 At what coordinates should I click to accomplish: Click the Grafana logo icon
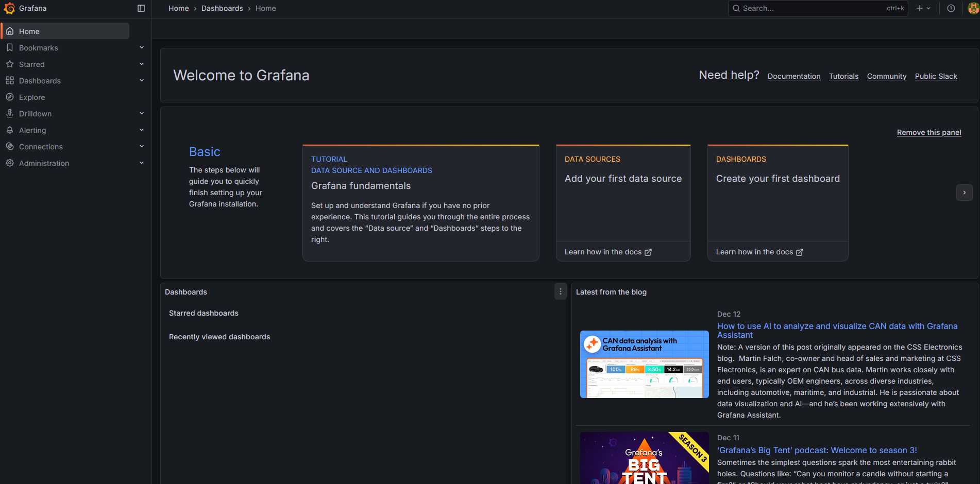tap(9, 8)
